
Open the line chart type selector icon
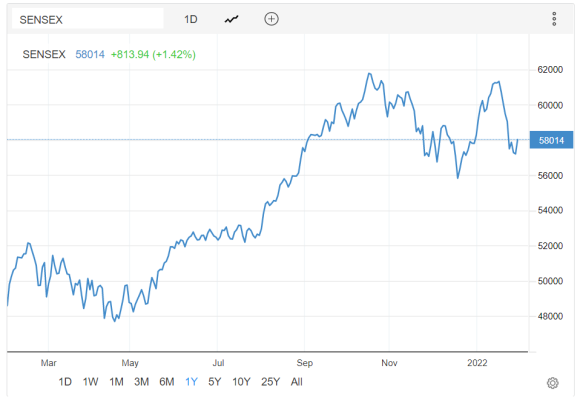point(232,19)
